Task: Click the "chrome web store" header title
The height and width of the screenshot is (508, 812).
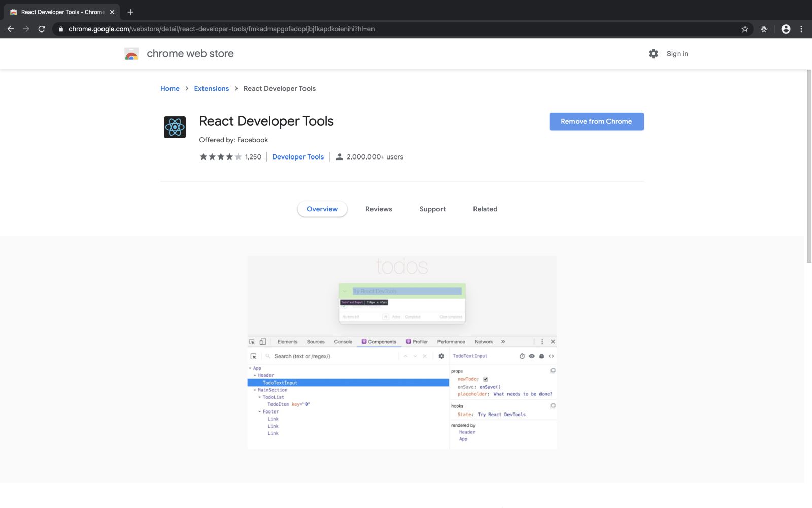Action: [190, 53]
